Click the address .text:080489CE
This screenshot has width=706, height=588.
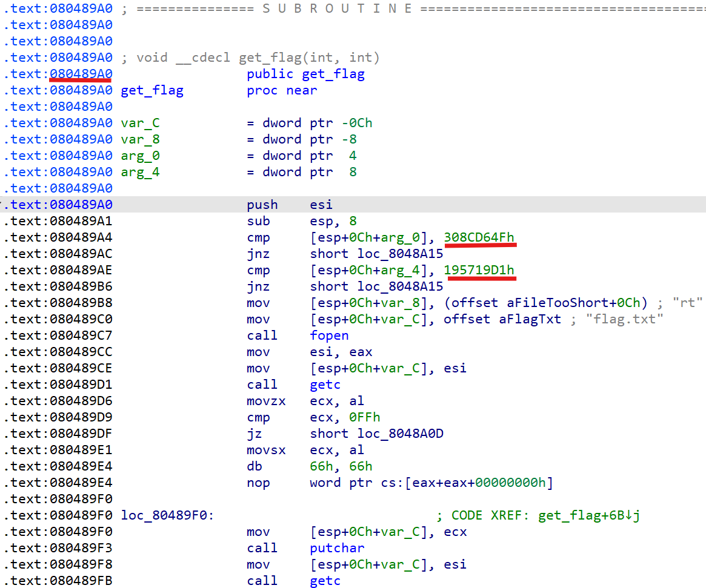coord(58,368)
